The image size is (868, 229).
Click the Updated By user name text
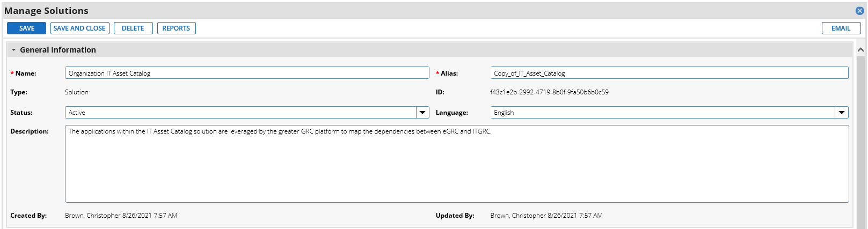[518, 216]
